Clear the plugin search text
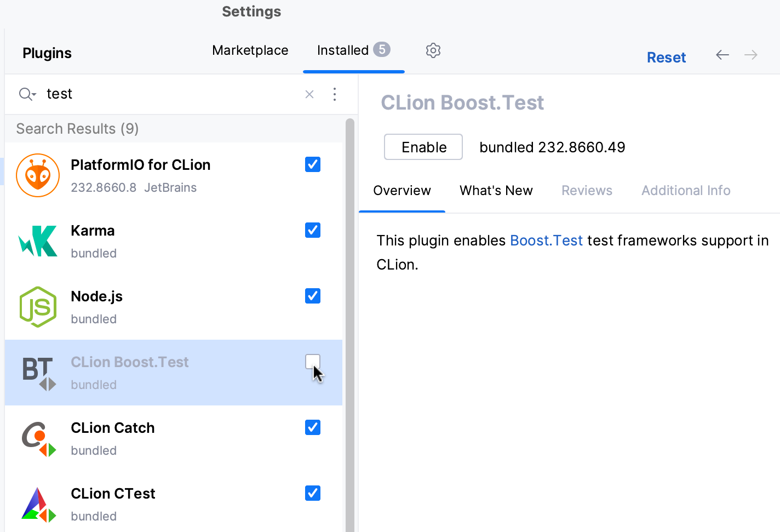Viewport: 780px width, 532px height. pos(309,94)
